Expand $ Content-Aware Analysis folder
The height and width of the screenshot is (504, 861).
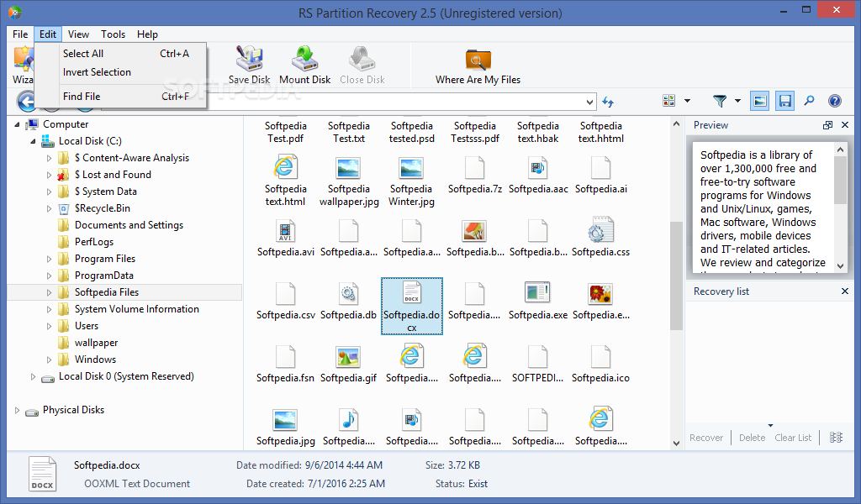[x=49, y=159]
